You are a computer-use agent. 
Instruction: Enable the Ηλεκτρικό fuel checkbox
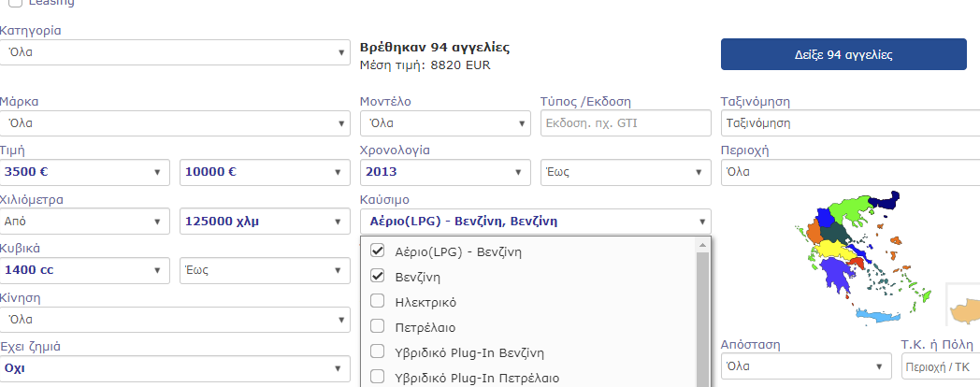377,301
